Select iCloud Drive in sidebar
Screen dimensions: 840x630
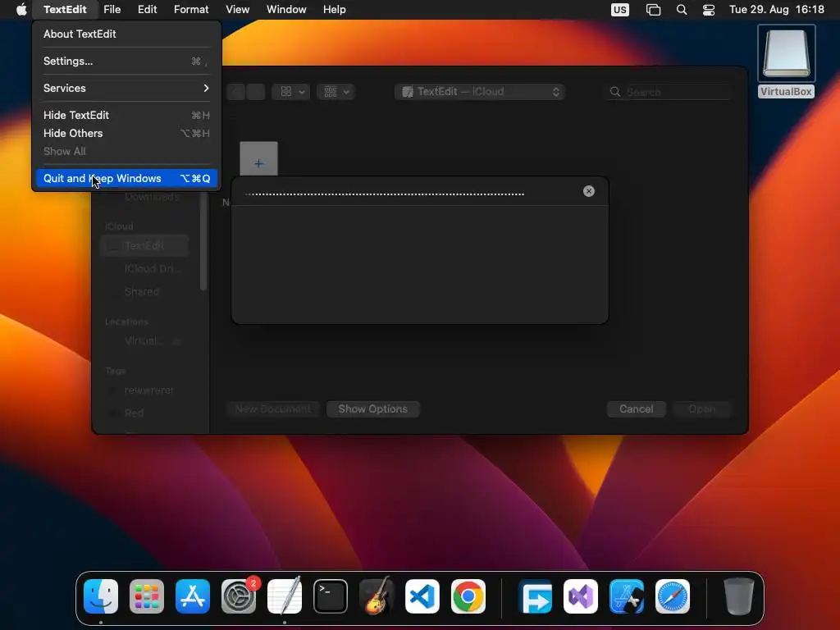[144, 268]
